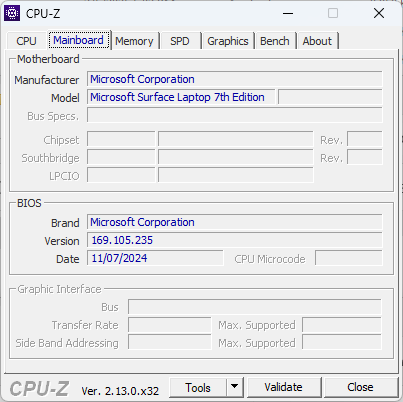403x402 pixels.
Task: Click the Close button at bottom
Action: pyautogui.click(x=360, y=387)
